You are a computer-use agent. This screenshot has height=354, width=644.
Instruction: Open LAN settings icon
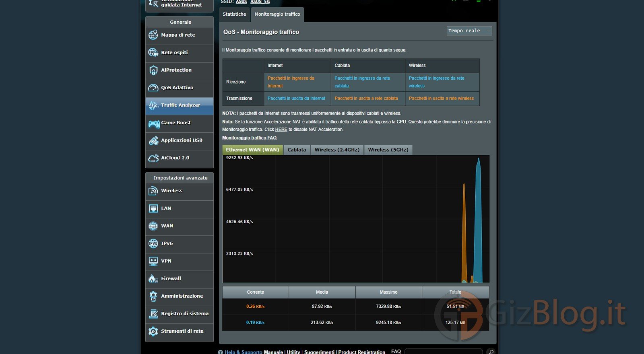point(153,208)
